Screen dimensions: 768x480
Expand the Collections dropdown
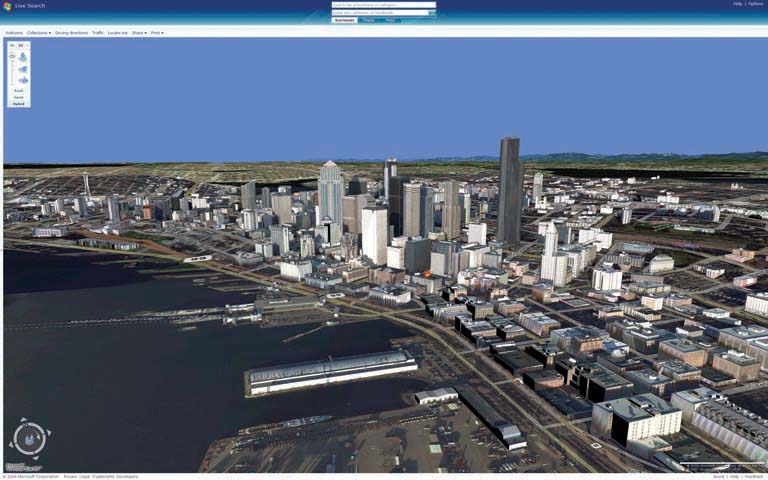(x=39, y=33)
